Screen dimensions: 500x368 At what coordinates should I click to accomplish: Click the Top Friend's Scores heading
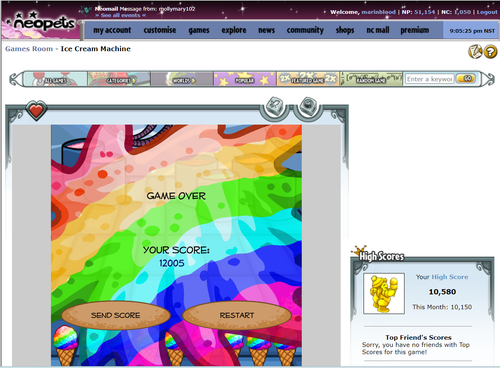click(x=418, y=337)
